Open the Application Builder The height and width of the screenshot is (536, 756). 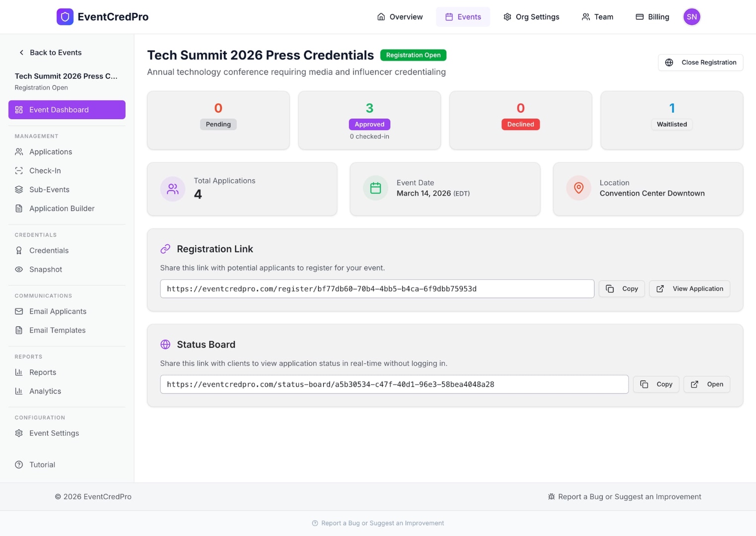tap(62, 208)
